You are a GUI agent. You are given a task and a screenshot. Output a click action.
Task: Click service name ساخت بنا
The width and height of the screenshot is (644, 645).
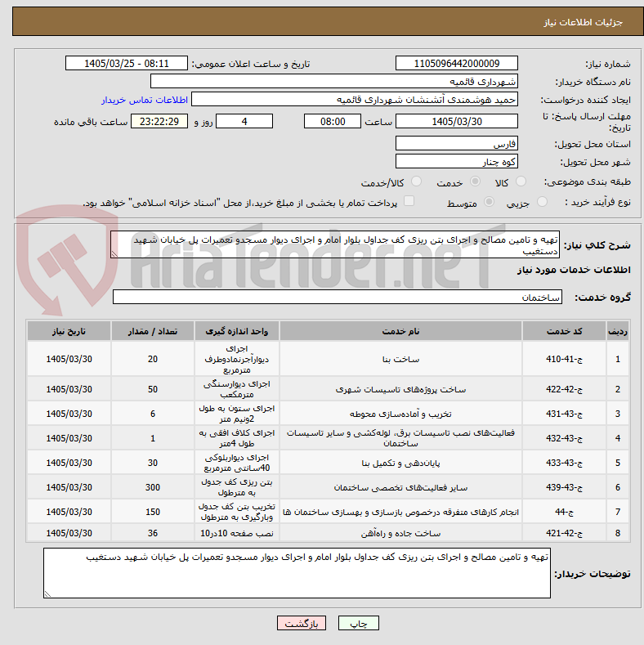[x=401, y=359]
